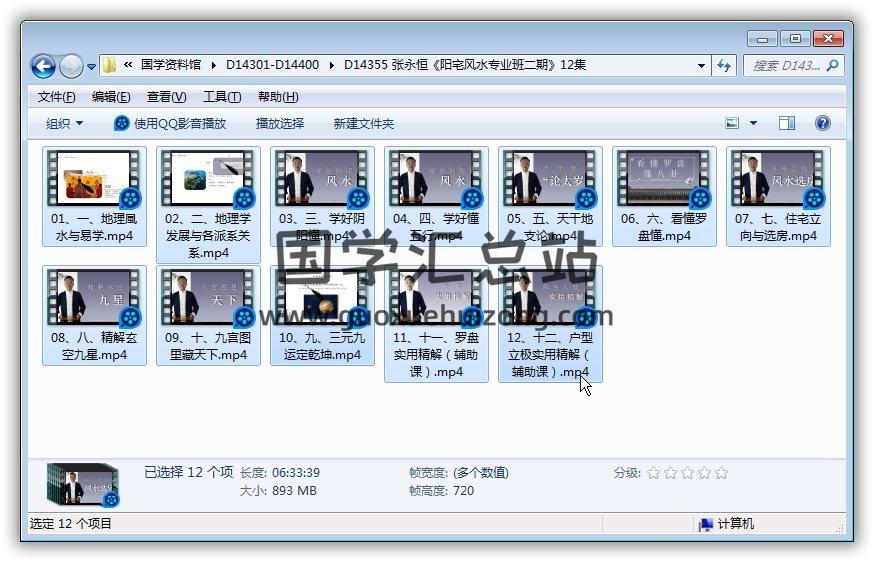Click the refresh button beside address bar
The image size is (874, 562).
click(x=724, y=66)
